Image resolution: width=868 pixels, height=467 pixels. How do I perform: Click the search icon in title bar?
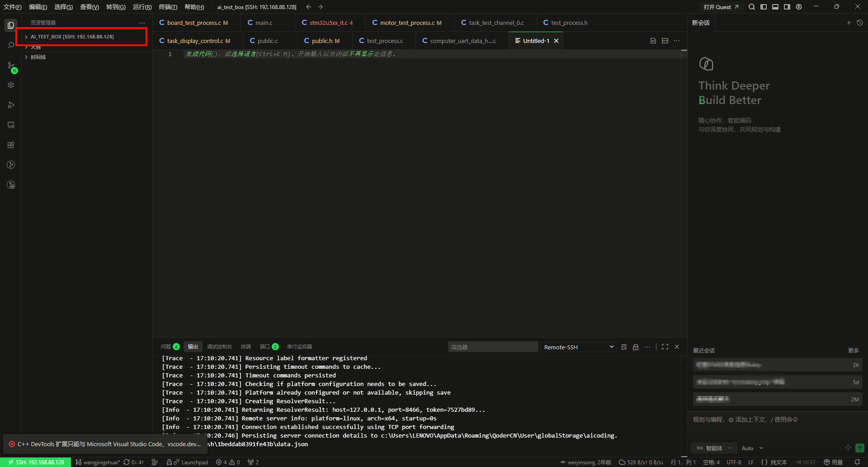click(x=751, y=7)
